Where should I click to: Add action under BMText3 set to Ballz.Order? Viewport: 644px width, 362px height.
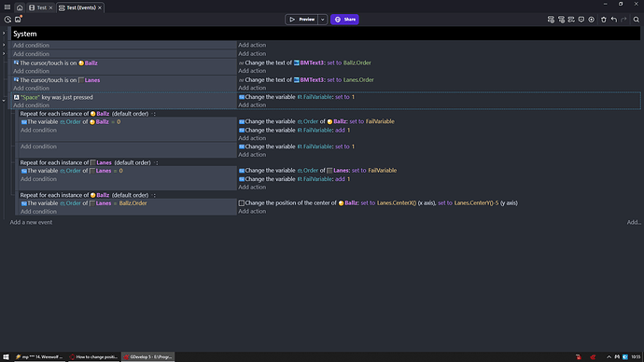click(x=252, y=71)
